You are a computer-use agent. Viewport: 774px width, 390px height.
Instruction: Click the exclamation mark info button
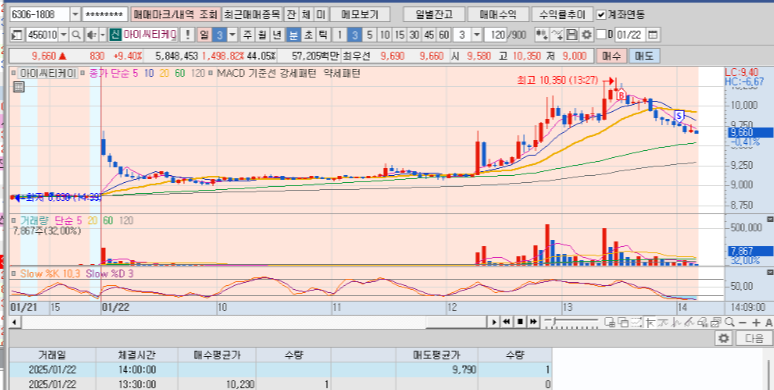coord(187,35)
